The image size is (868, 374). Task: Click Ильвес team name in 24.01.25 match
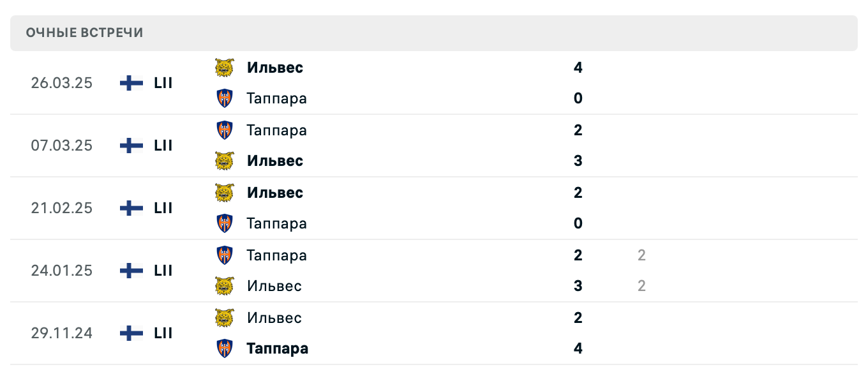(274, 286)
